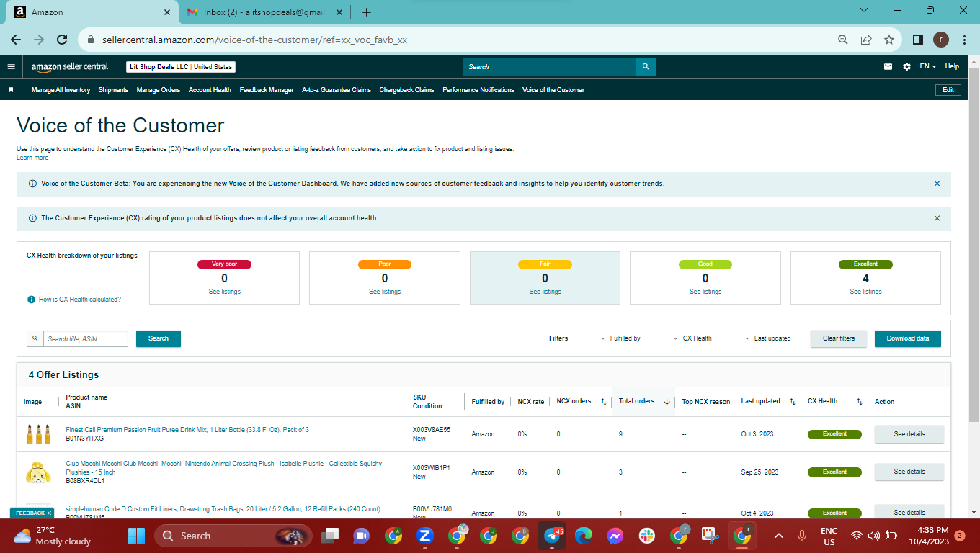
Task: Go to Shipments
Action: (x=113, y=90)
